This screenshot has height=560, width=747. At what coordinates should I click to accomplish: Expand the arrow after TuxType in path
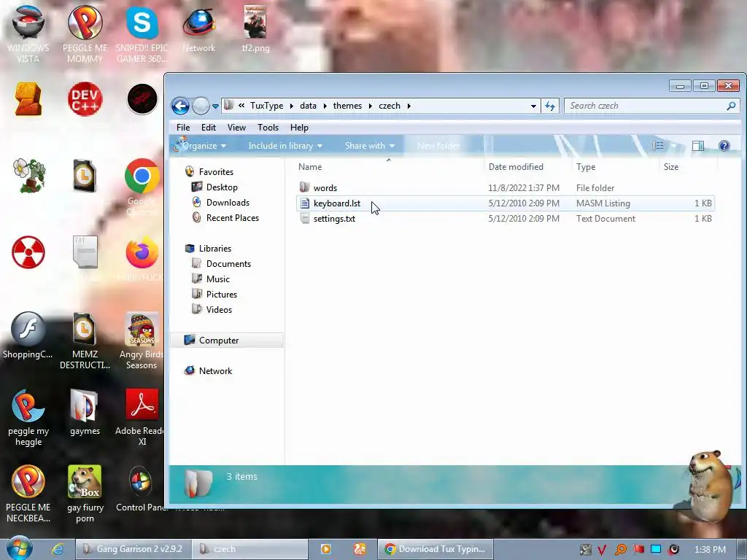coord(292,106)
